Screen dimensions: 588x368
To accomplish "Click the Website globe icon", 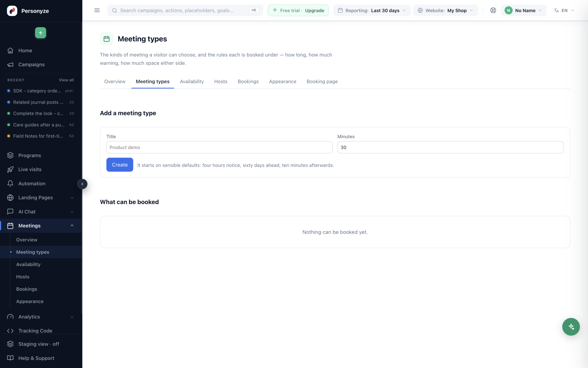I will click(x=420, y=11).
